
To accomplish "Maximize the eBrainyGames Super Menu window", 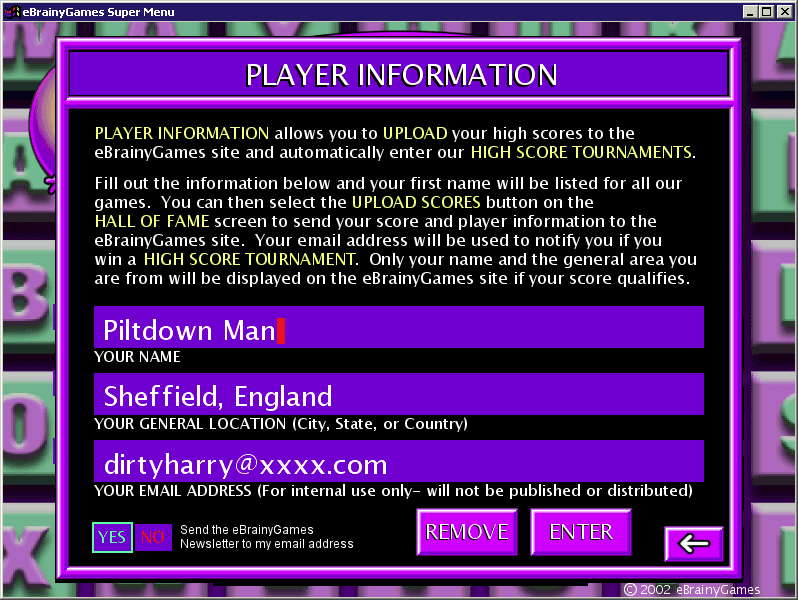I will coord(766,12).
